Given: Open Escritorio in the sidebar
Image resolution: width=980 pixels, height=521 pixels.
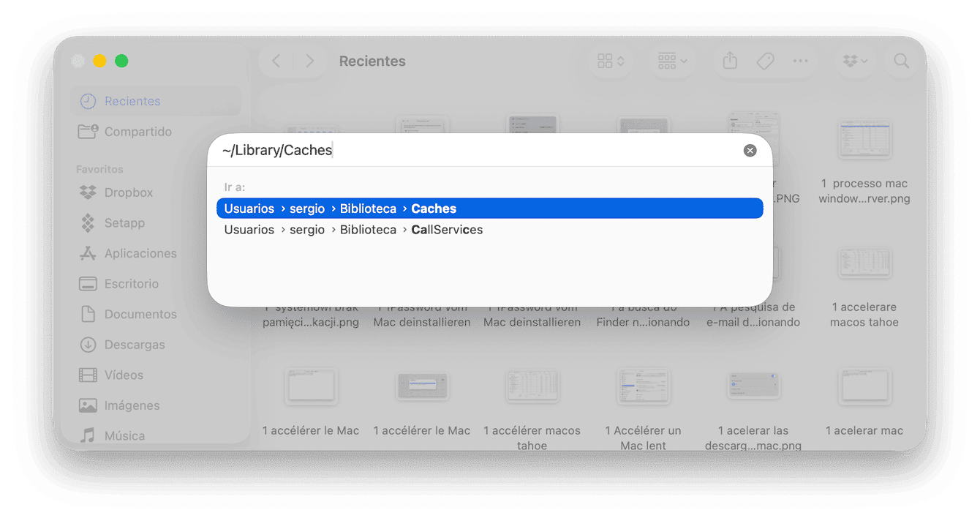Looking at the screenshot, I should coord(156,284).
